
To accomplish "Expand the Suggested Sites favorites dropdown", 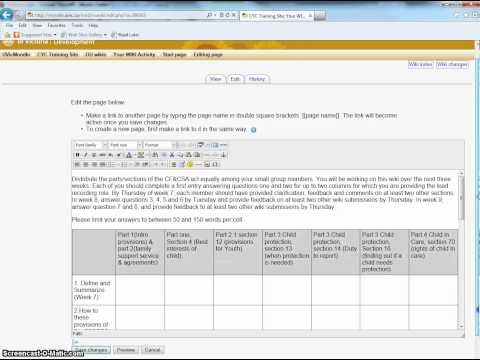I will pos(55,35).
